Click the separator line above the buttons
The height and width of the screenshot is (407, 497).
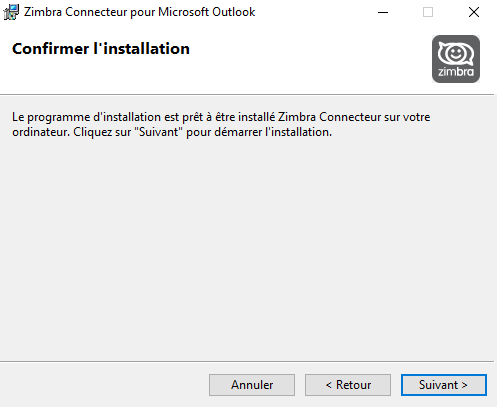pos(247,361)
